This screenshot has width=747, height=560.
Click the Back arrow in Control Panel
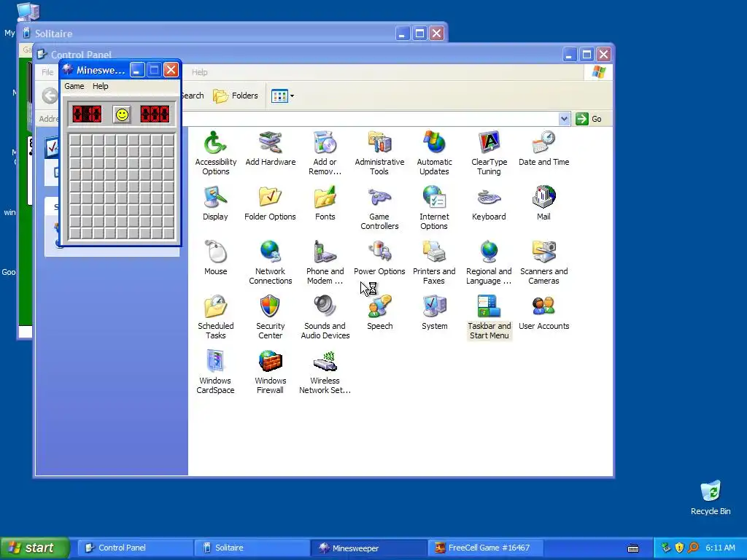(x=50, y=96)
